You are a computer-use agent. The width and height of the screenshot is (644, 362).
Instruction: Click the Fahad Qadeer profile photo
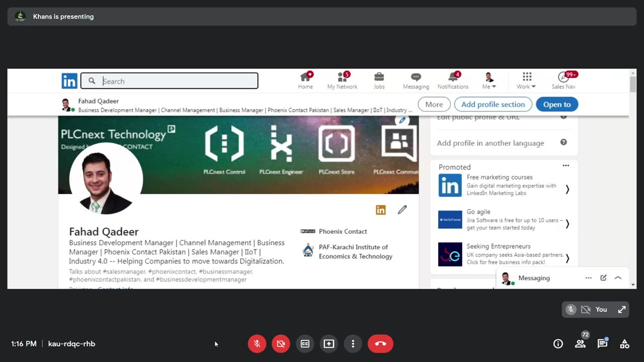click(x=106, y=179)
